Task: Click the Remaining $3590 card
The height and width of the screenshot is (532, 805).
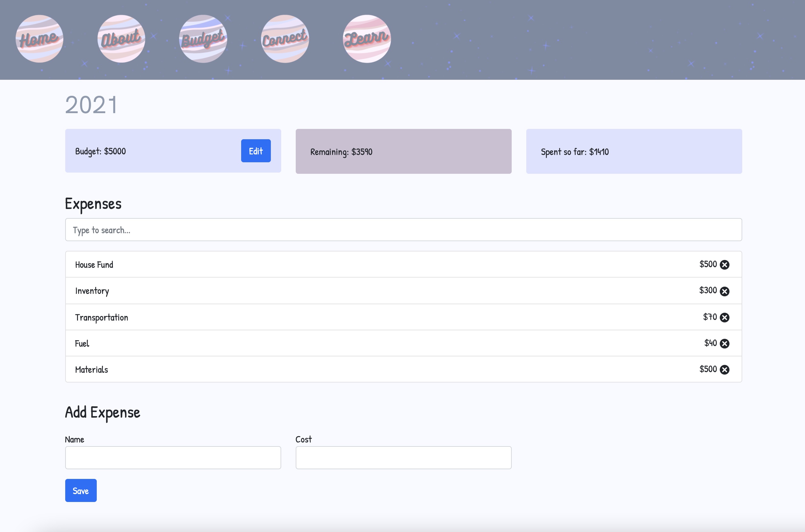Action: click(403, 151)
